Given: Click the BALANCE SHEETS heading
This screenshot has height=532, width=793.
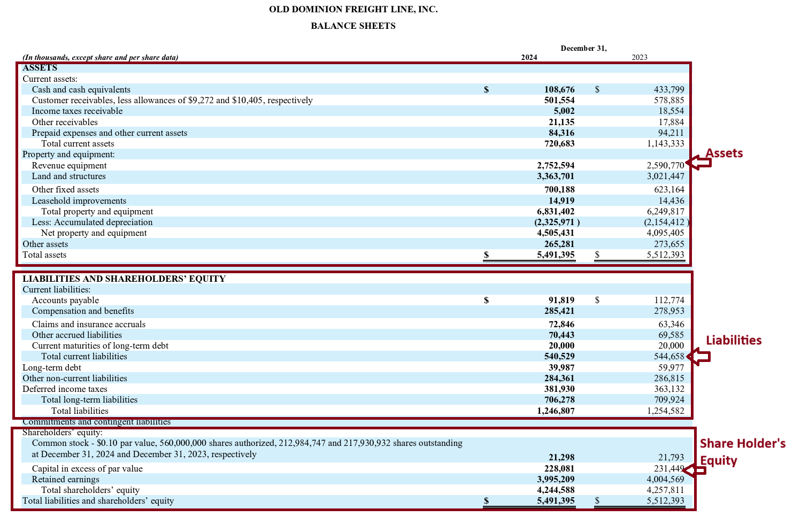Looking at the screenshot, I should (353, 26).
